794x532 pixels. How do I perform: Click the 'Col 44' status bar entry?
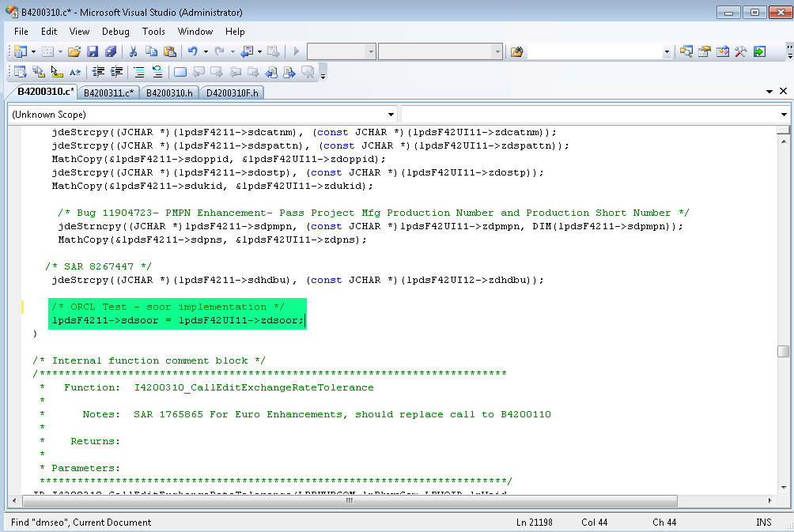[x=594, y=523]
